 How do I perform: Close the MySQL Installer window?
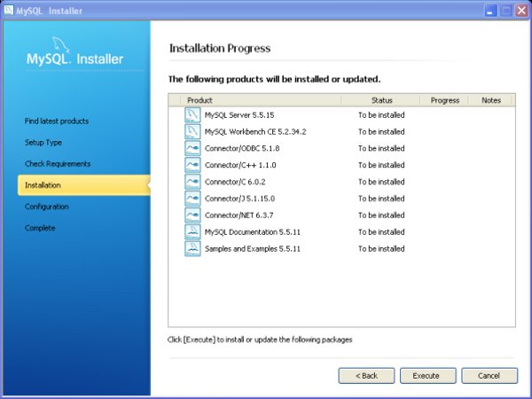pyautogui.click(x=522, y=11)
